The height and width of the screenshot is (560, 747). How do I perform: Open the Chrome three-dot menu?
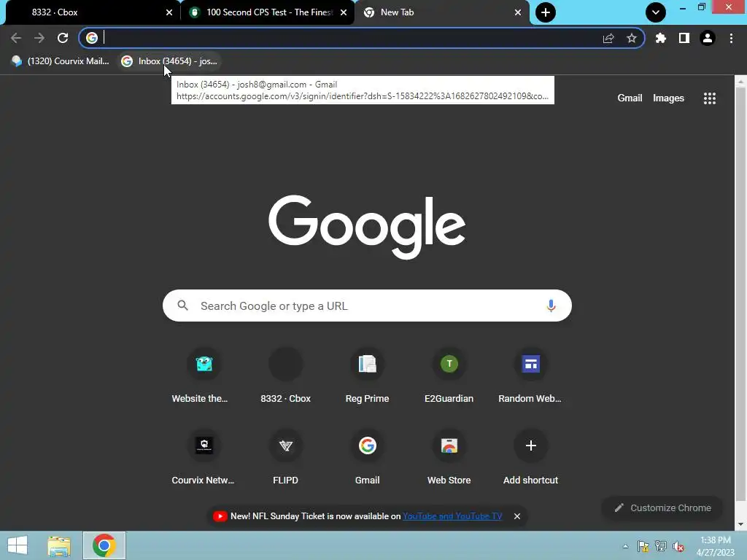pyautogui.click(x=731, y=38)
